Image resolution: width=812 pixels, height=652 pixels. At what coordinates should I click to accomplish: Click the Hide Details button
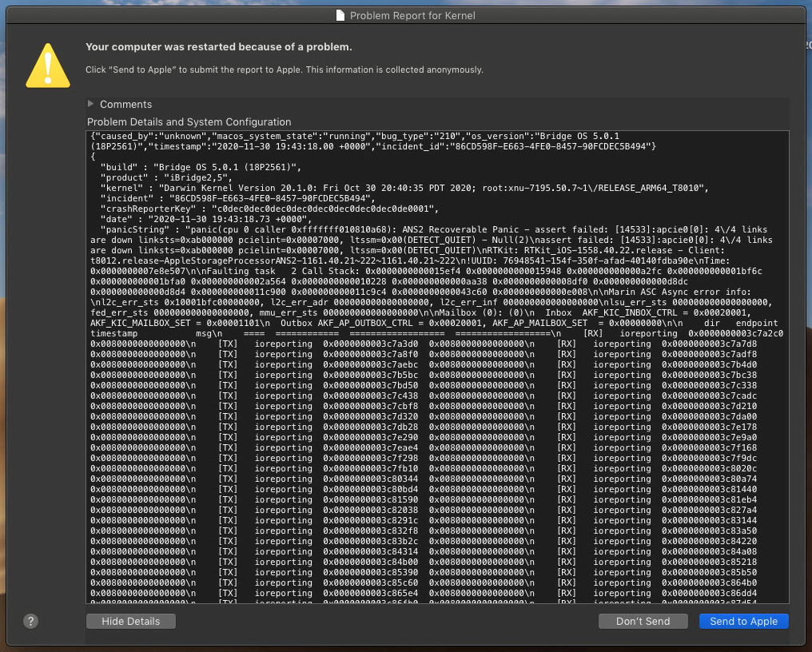131,621
